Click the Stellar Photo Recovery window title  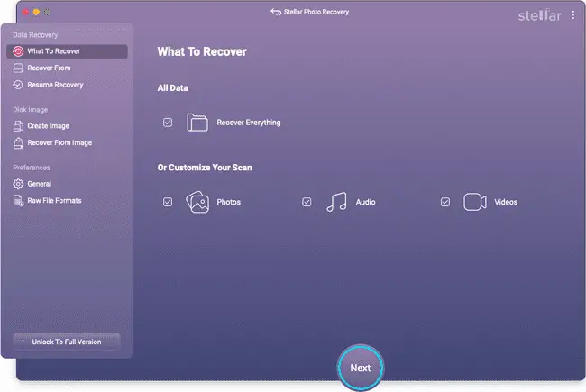coord(316,12)
